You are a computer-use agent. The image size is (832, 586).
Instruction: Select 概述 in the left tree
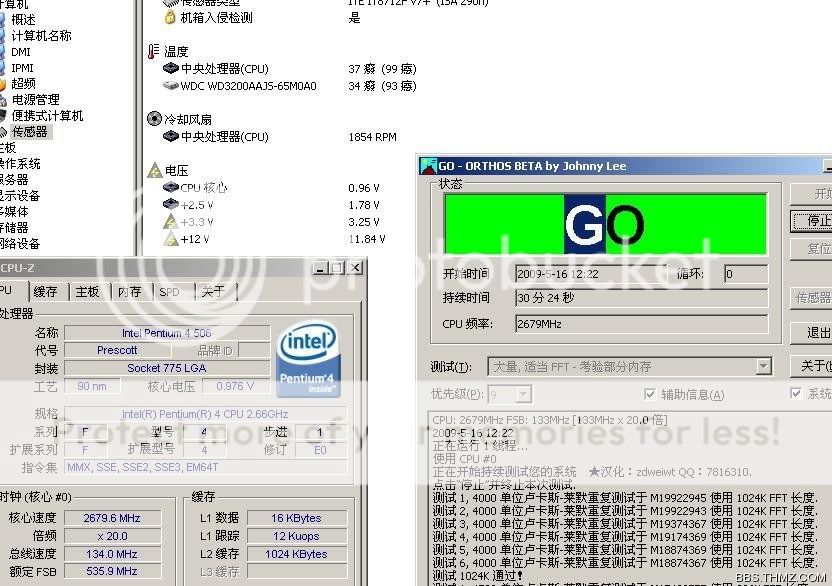[x=23, y=20]
